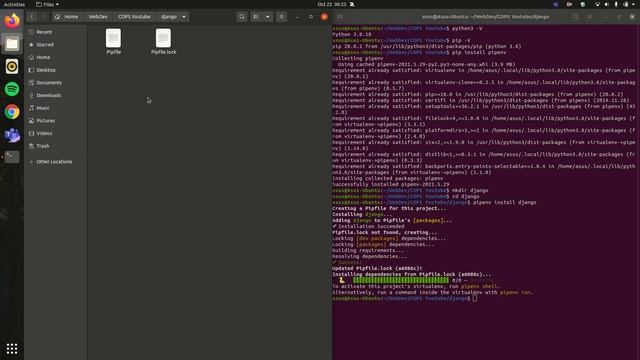Open Pictures in Files sidebar
This screenshot has height=360, width=640.
pos(55,120)
